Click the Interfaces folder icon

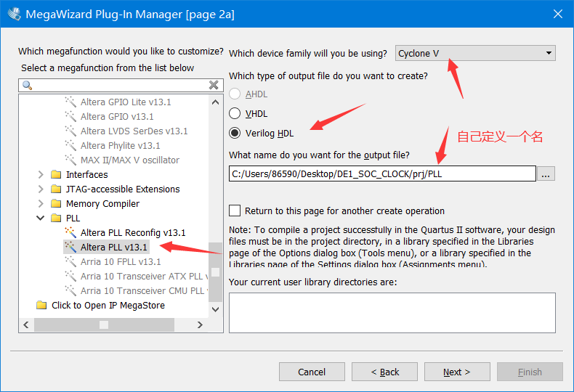(x=56, y=174)
